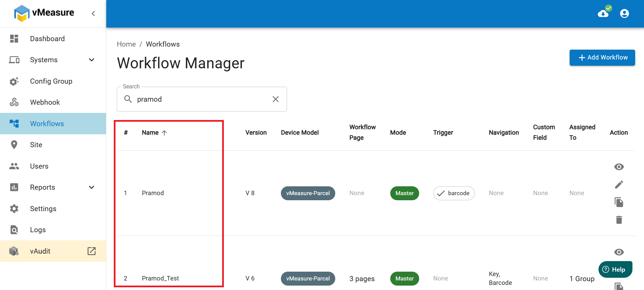Click Master badge in Pramod_Test row
Image resolution: width=644 pixels, height=290 pixels.
pyautogui.click(x=405, y=278)
